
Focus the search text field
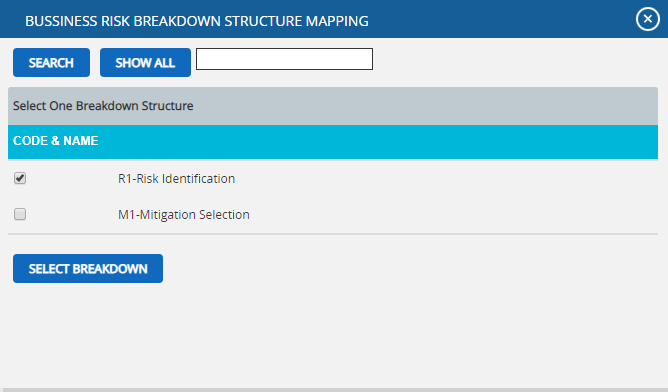(x=284, y=59)
